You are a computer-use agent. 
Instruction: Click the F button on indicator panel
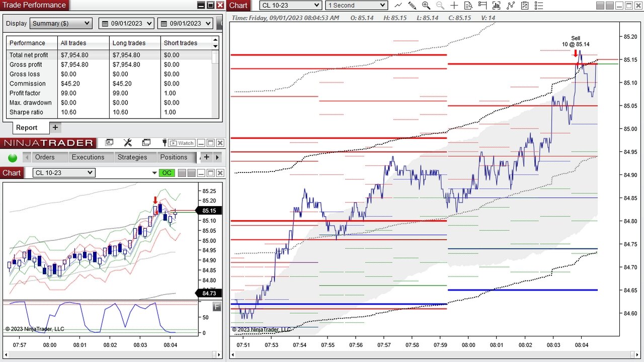[217, 306]
